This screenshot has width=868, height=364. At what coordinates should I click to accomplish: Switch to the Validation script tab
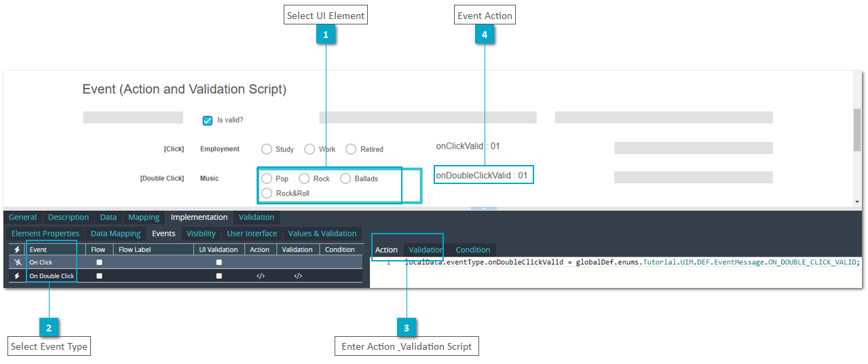click(x=426, y=250)
